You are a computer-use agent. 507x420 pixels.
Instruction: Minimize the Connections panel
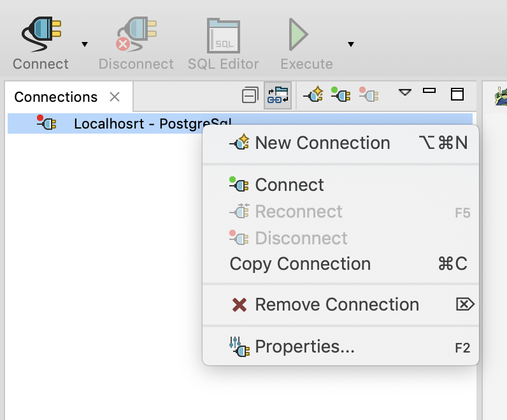[x=429, y=91]
